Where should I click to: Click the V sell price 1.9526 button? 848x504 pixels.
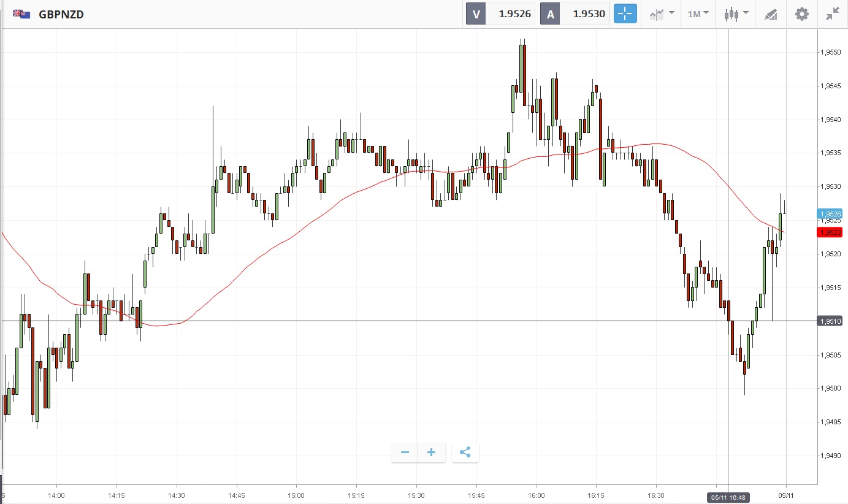coord(501,14)
